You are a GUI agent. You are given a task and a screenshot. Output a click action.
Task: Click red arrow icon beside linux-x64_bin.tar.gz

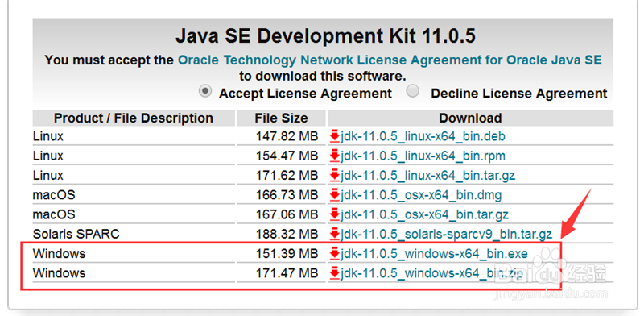pos(335,175)
